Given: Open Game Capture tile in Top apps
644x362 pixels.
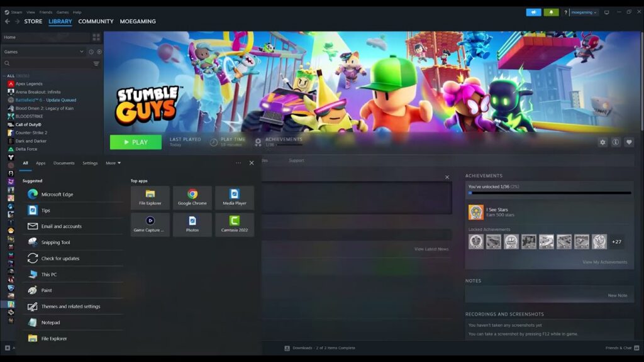Looking at the screenshot, I should tap(150, 224).
